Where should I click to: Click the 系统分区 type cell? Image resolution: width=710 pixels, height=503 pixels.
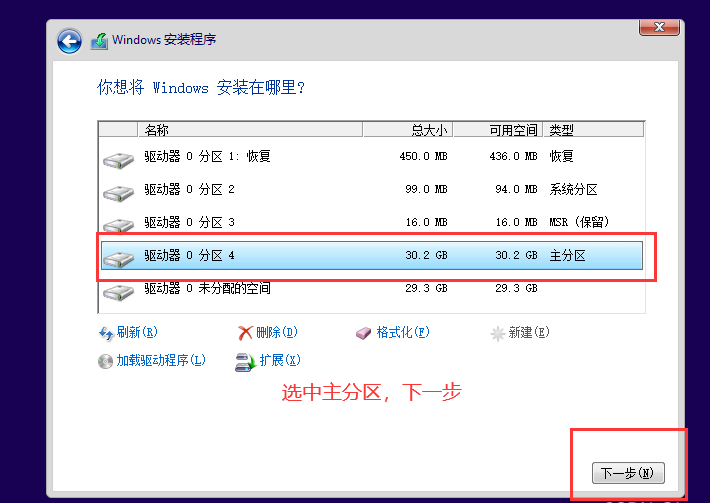[x=573, y=189]
